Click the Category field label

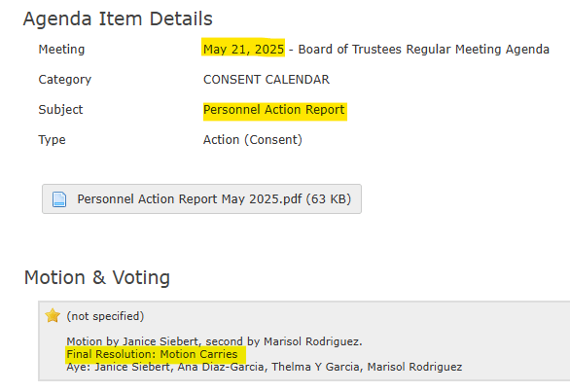[x=65, y=79]
